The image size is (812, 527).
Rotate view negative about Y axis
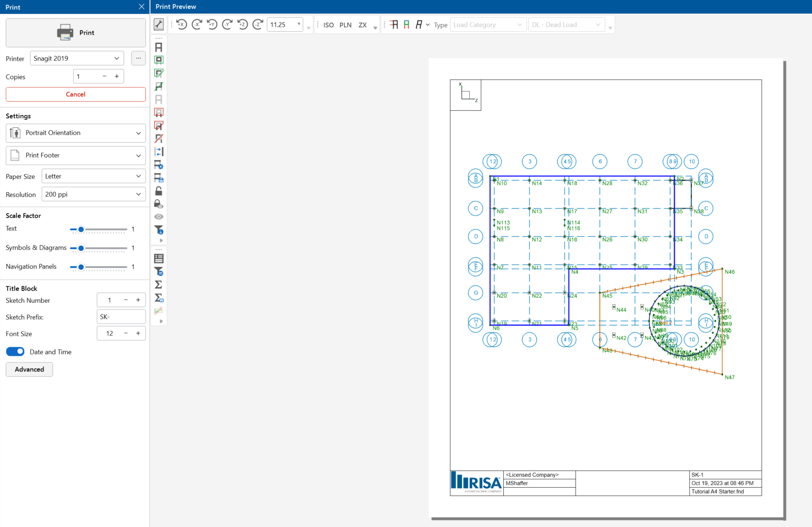tap(227, 24)
